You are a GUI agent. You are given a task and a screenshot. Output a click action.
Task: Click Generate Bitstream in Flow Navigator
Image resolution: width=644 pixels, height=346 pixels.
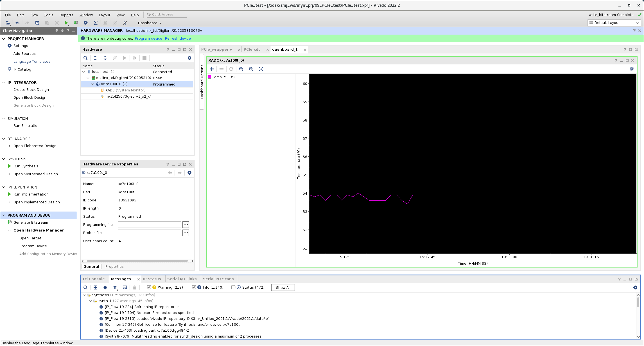pyautogui.click(x=31, y=222)
